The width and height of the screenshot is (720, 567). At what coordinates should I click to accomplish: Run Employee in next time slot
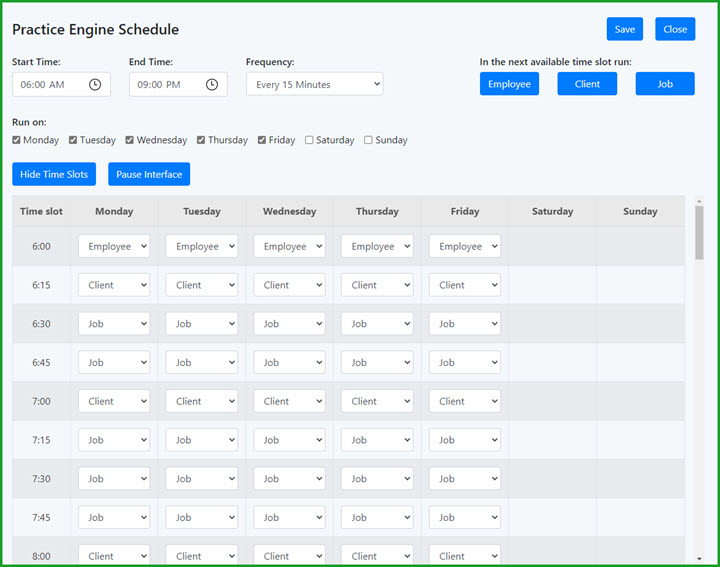[x=509, y=84]
